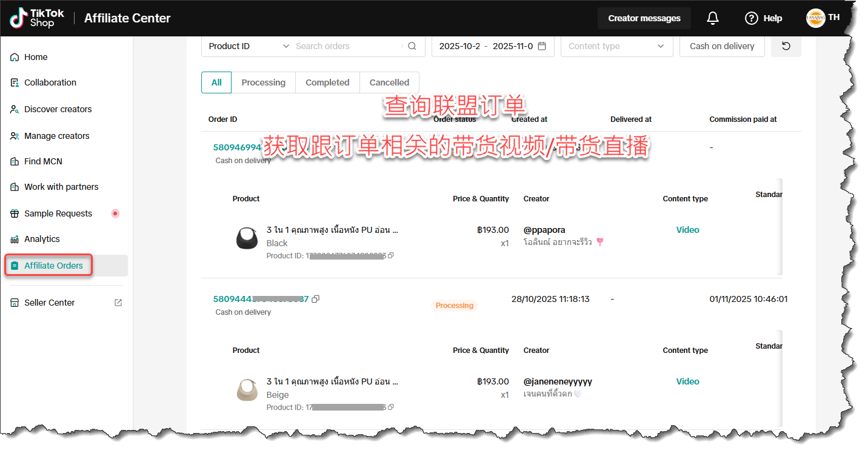Select the Completed orders tab

pos(327,82)
